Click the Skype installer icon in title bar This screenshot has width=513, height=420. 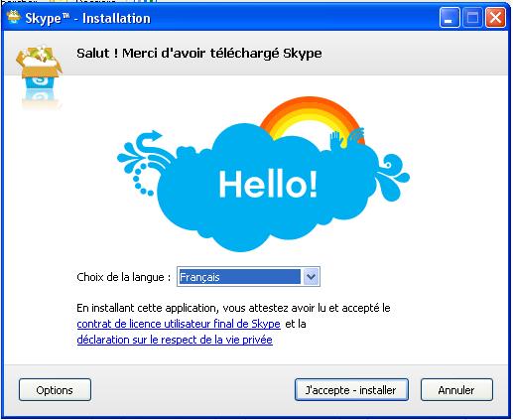(13, 17)
